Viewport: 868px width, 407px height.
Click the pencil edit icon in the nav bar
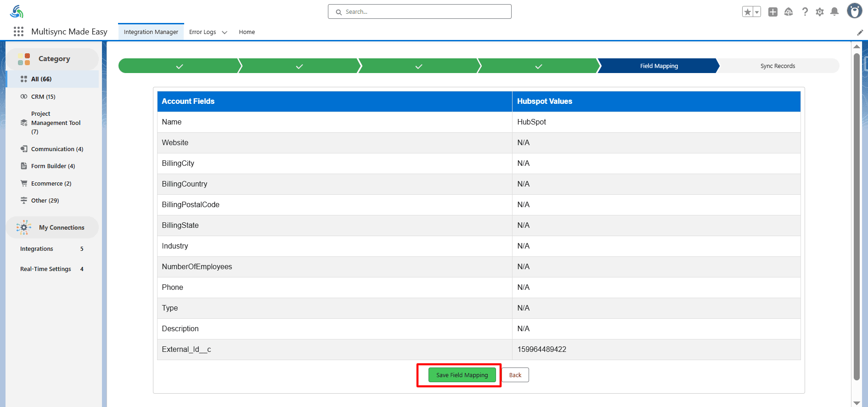(860, 32)
